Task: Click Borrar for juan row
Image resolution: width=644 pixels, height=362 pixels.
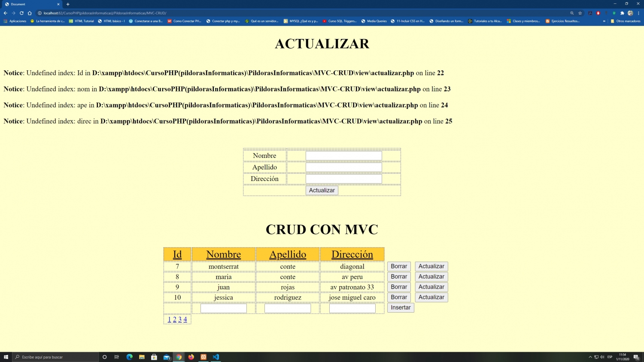Action: click(x=399, y=287)
